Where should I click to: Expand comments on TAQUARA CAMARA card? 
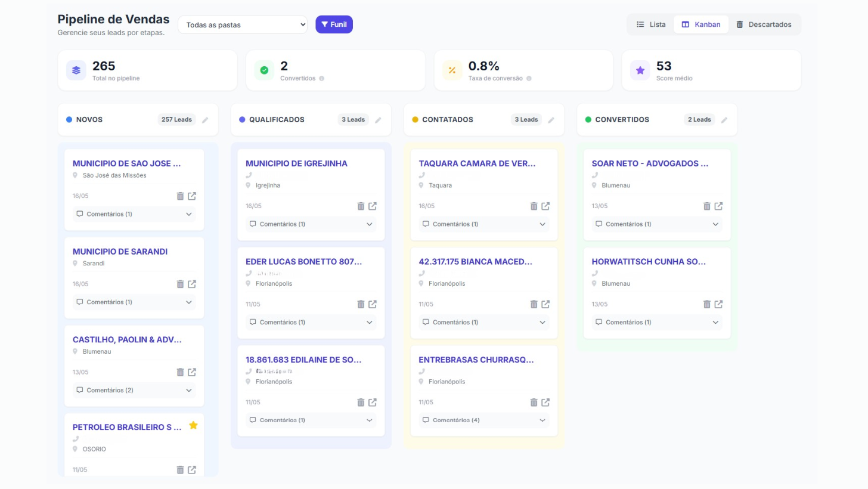(484, 224)
